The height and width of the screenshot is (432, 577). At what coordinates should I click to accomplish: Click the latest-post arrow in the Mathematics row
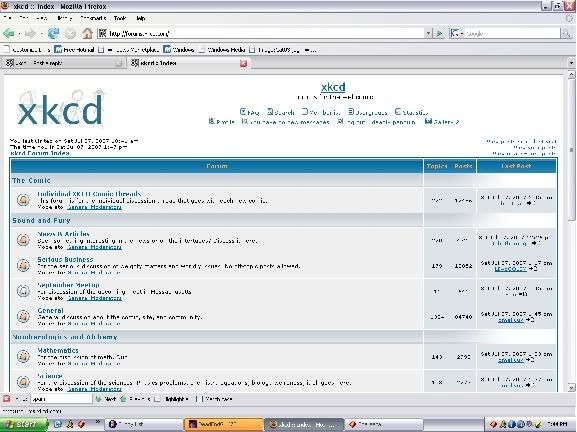click(529, 360)
